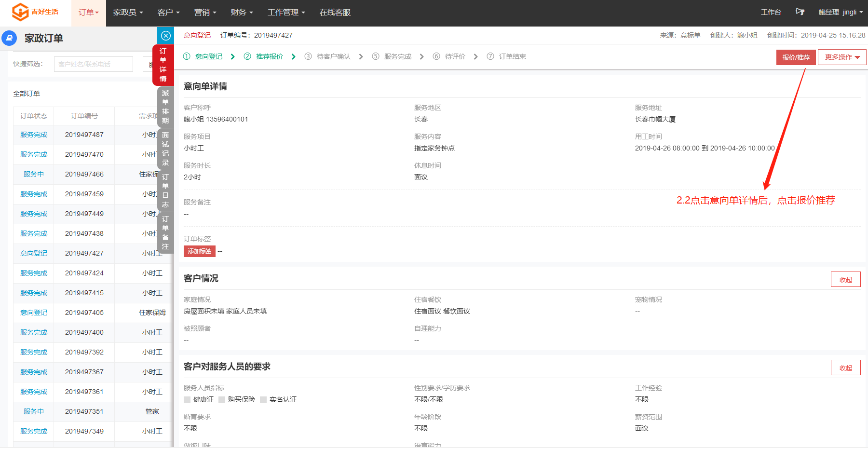
Task: Open 服务完成 status for order 2019497487
Action: pos(34,135)
